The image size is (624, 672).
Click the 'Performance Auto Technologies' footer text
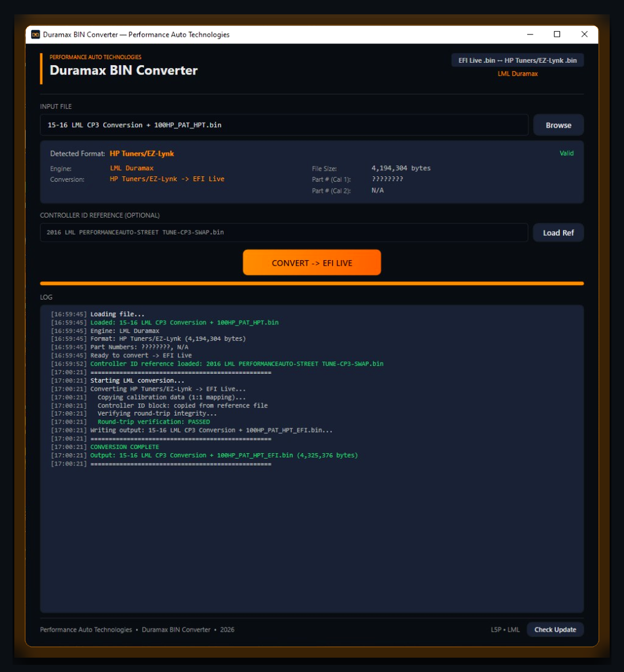point(86,629)
